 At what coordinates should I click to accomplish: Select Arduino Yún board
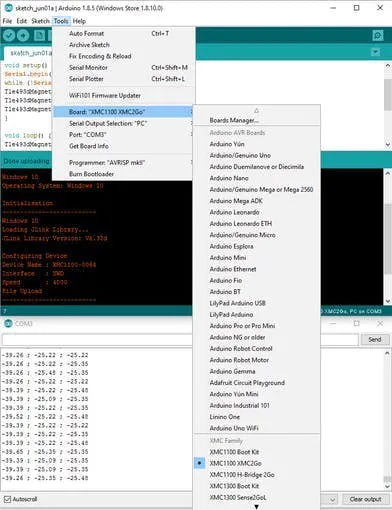tap(257, 144)
